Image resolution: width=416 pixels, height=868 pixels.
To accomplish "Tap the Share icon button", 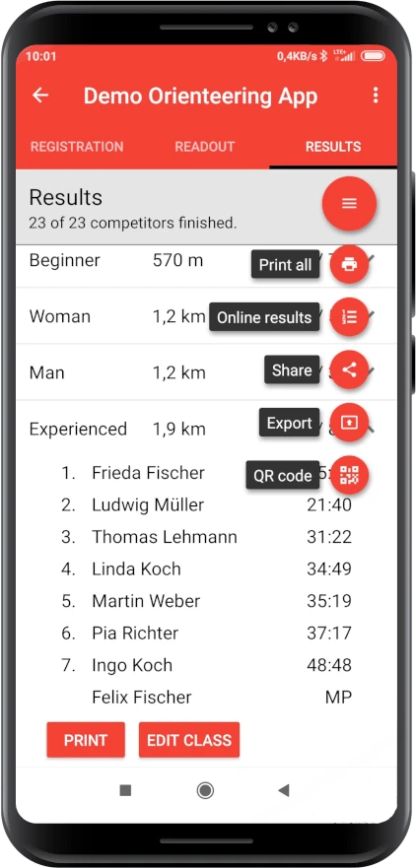I will click(x=349, y=369).
